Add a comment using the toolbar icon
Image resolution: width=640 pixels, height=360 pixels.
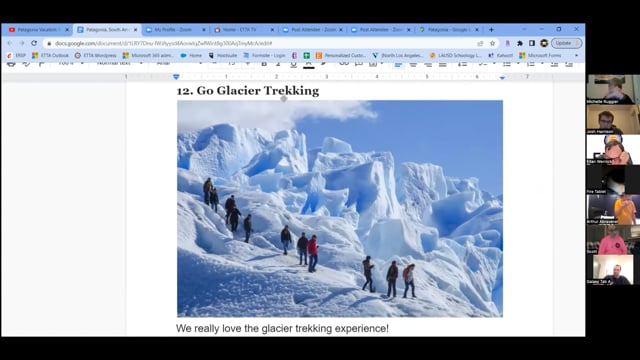point(359,64)
